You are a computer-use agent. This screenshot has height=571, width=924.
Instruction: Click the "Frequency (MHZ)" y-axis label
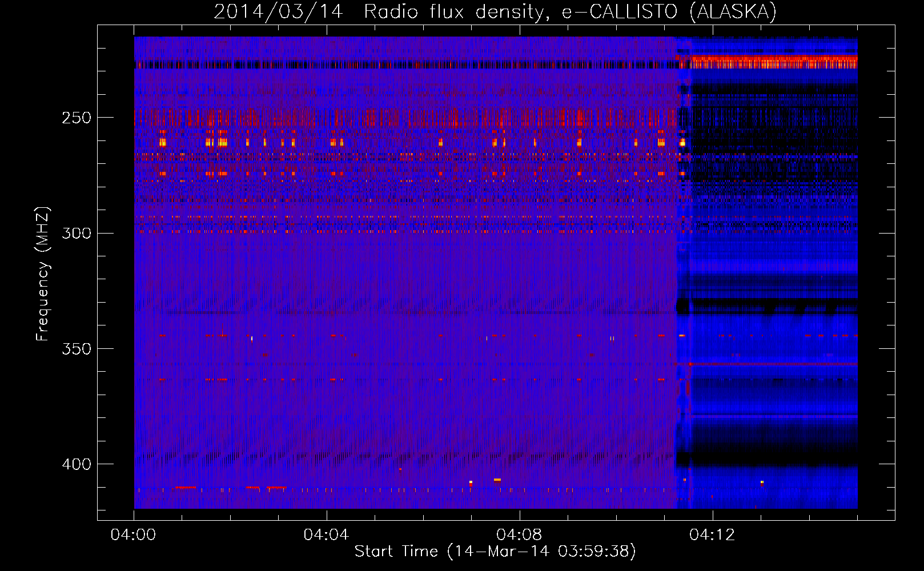pyautogui.click(x=43, y=274)
